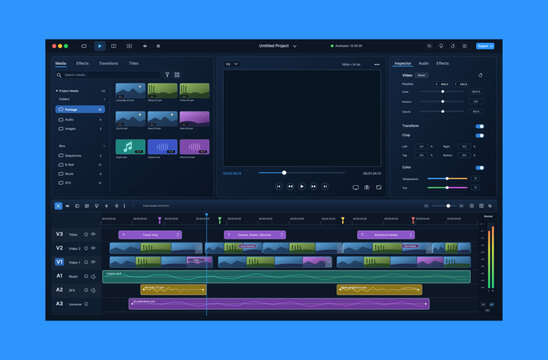Switch media browser to grid view icon

point(177,74)
